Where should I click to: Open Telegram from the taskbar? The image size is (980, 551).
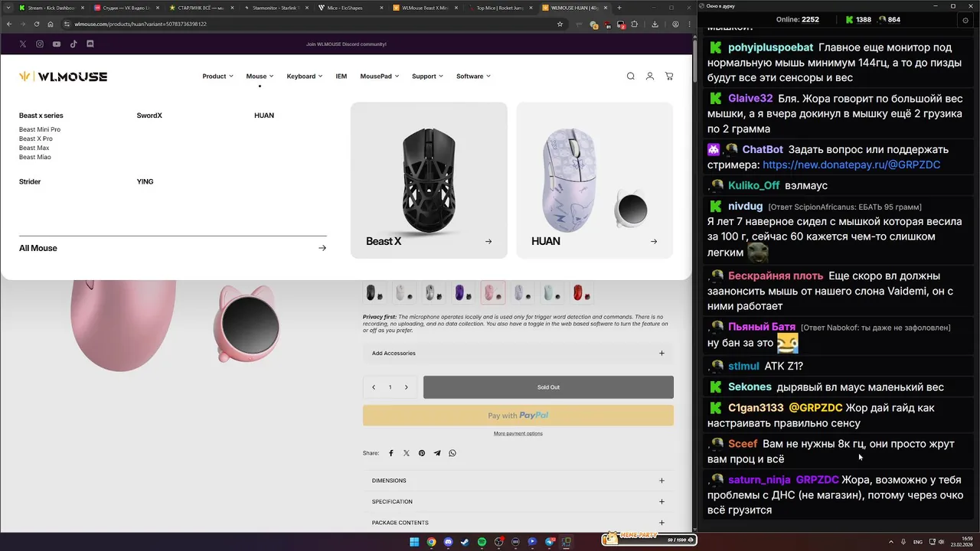coord(550,542)
